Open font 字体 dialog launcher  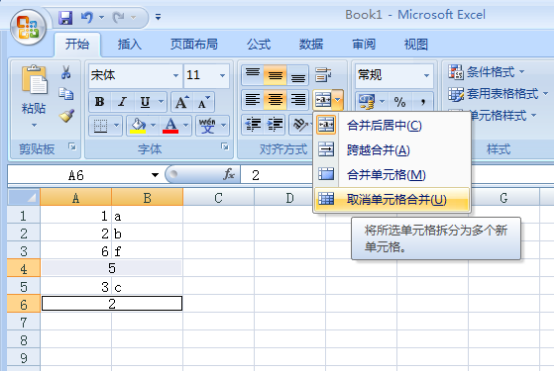click(x=224, y=146)
